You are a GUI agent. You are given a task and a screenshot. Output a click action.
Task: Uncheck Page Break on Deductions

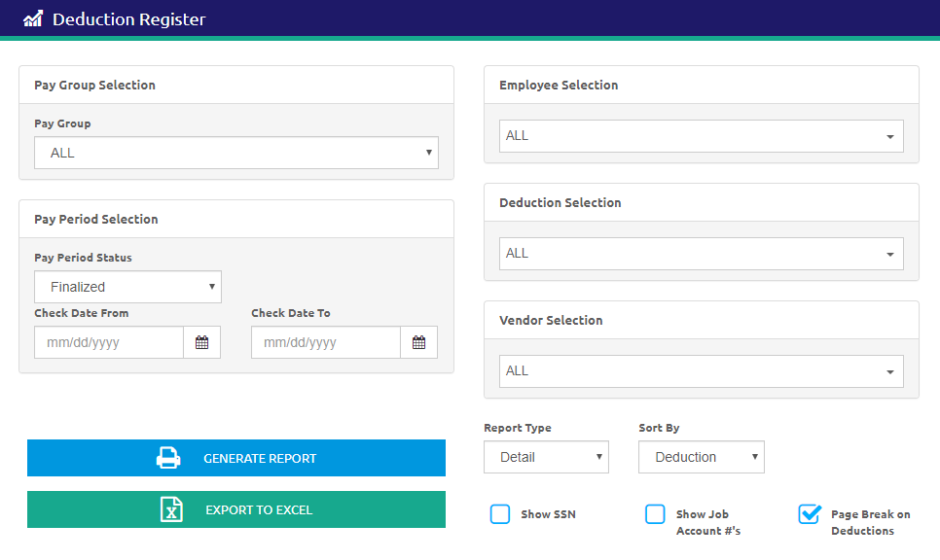pos(810,514)
